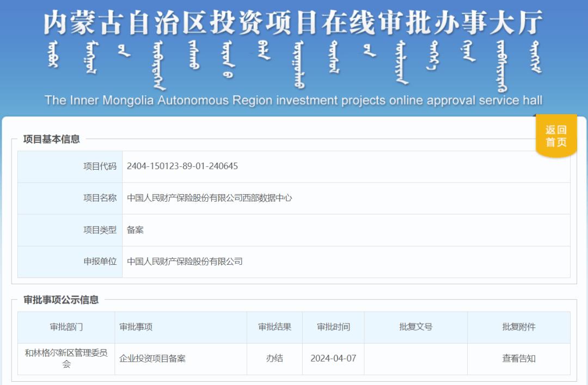Click the 批复附件 column header
588x385 pixels.
coord(519,327)
